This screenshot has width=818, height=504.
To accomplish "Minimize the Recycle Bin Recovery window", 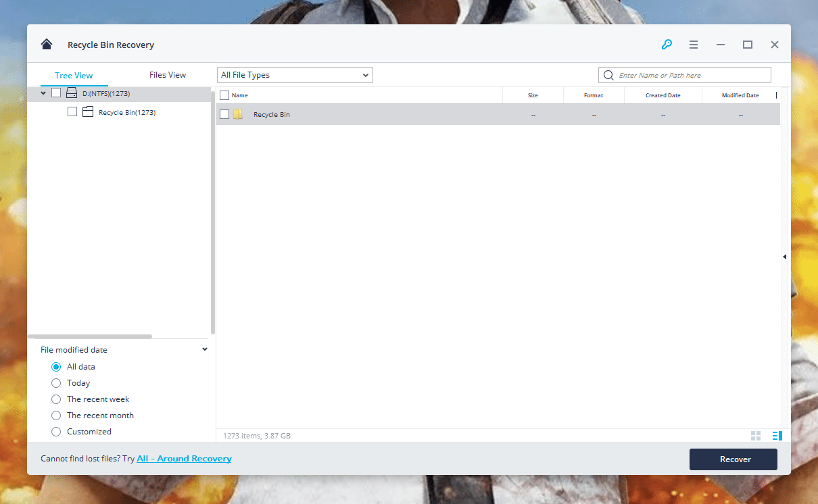I will coord(721,45).
